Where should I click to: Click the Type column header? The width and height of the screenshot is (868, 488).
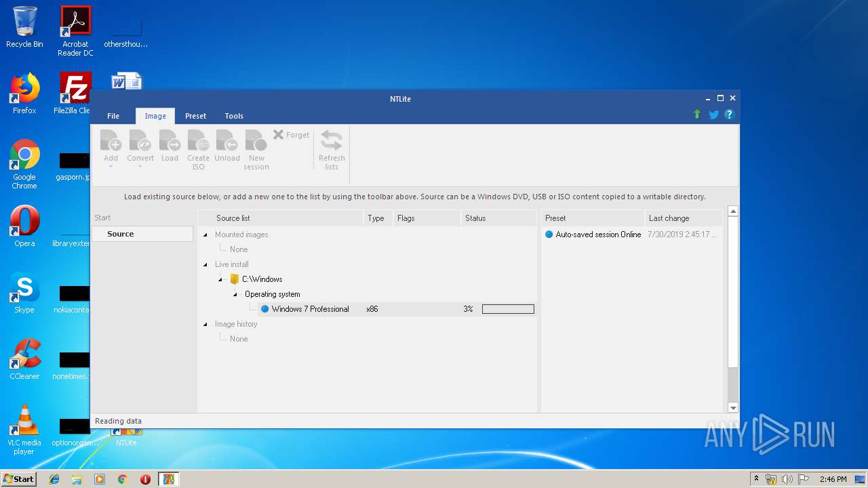pos(378,218)
